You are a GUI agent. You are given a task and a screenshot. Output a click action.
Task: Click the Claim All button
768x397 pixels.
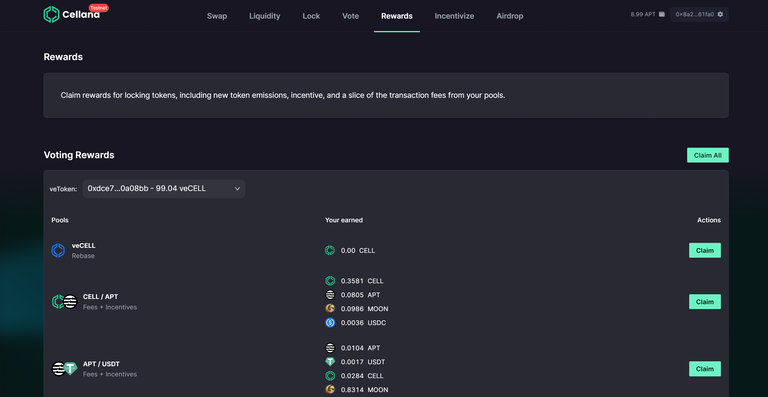point(708,155)
